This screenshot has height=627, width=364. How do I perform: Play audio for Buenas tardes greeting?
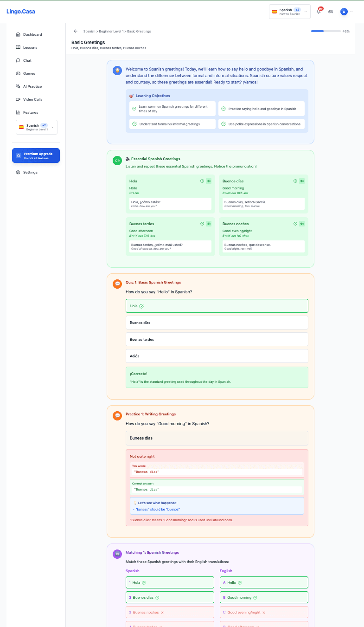[x=209, y=224]
